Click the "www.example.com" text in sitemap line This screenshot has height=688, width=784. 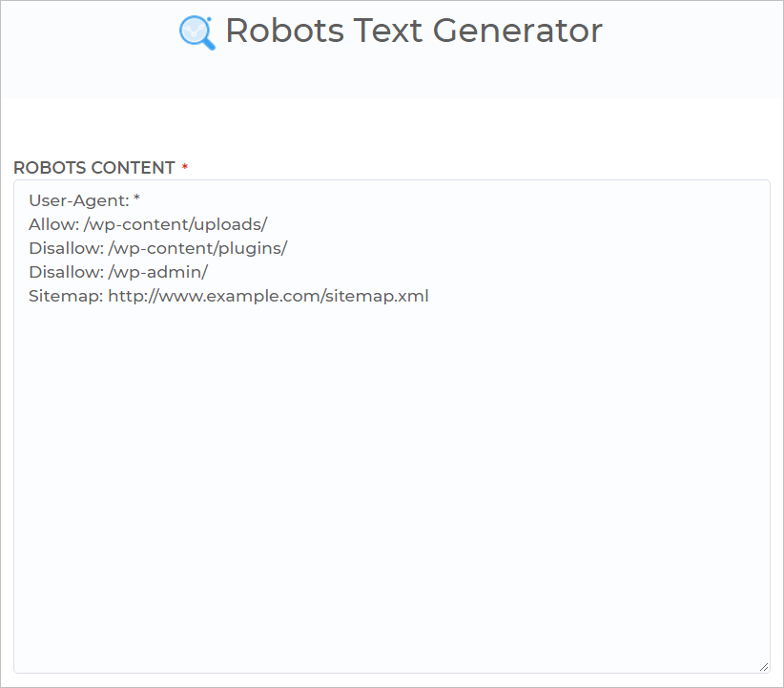[x=239, y=296]
